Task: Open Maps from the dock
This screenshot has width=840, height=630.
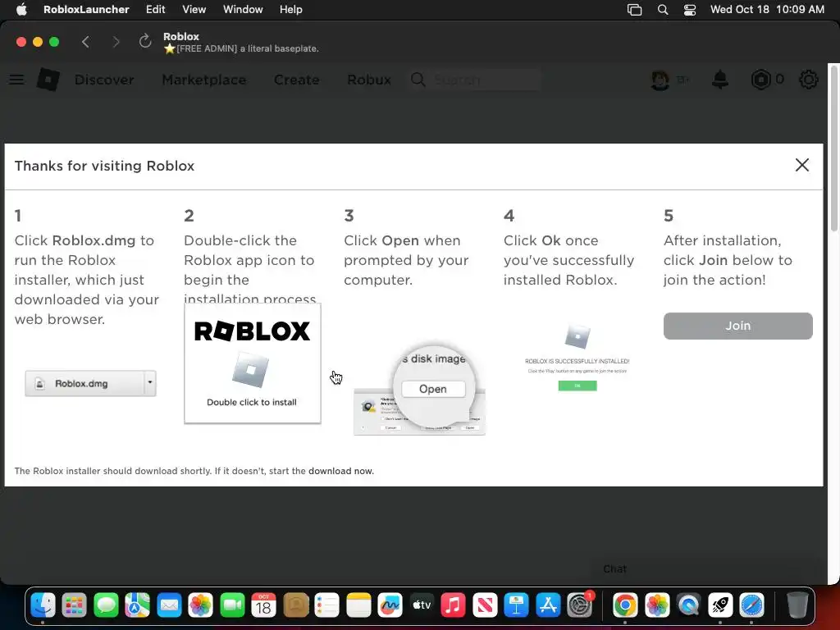Action: [138, 606]
